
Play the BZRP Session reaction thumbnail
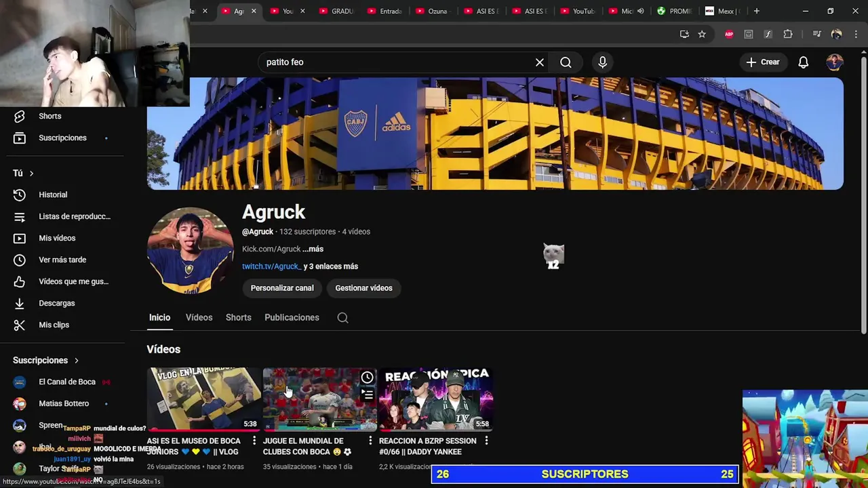[x=436, y=399]
